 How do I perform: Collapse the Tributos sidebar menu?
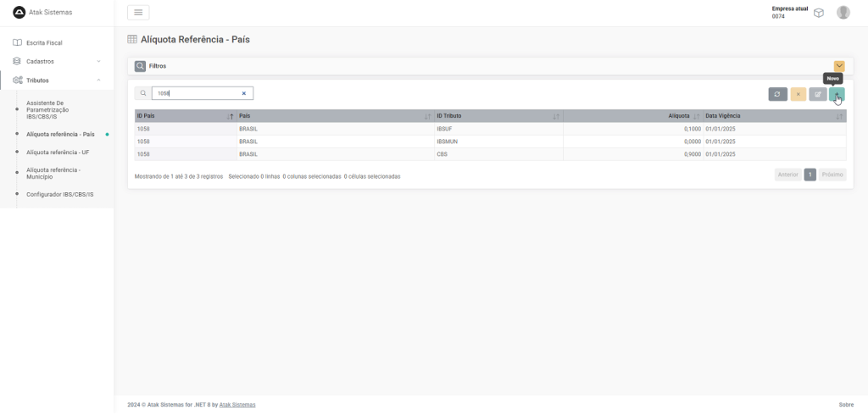(56, 80)
